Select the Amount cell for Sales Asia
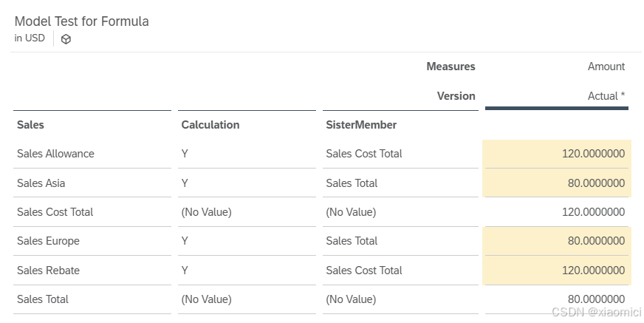Screen dimensions: 644x323 click(557, 183)
